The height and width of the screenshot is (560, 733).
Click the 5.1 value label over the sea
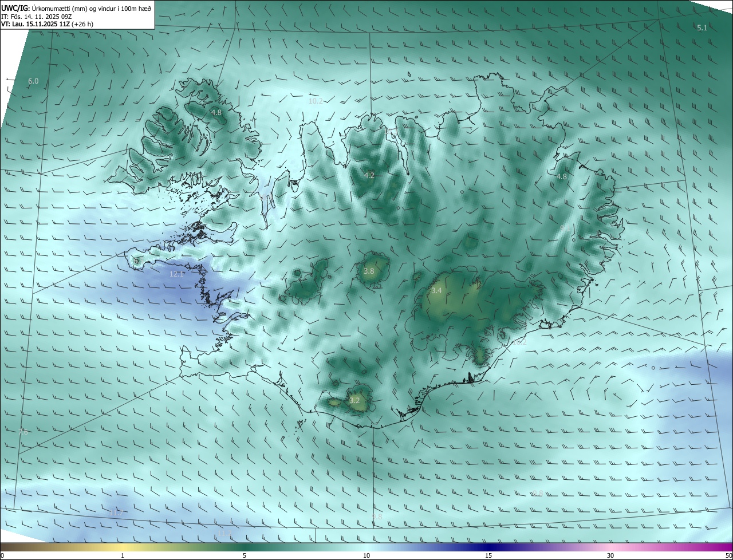tap(702, 27)
